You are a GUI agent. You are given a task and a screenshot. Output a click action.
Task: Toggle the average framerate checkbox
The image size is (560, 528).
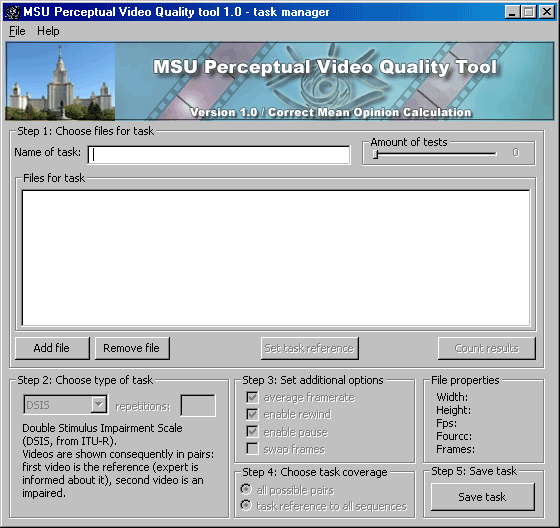[252, 398]
